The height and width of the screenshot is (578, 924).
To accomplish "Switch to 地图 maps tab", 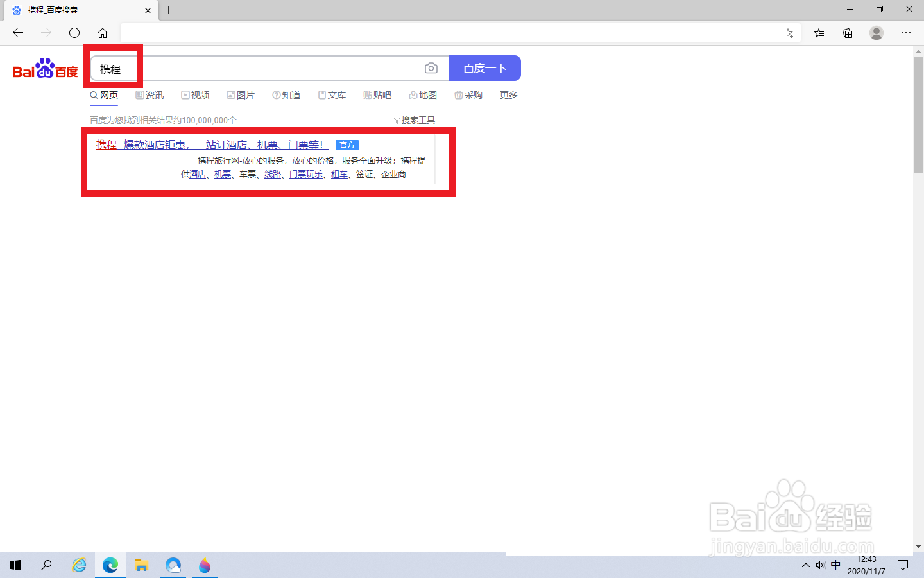I will tap(423, 95).
